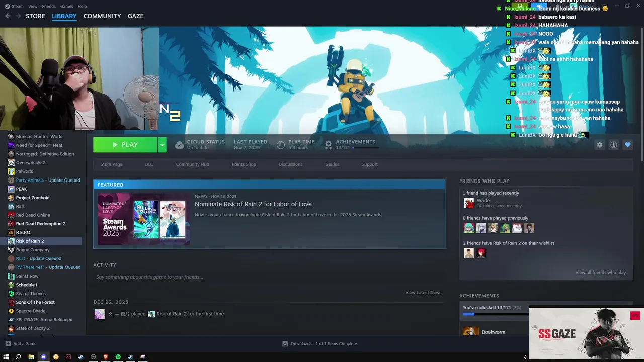This screenshot has height=362, width=644.
Task: Click the Palworld game icon
Action: point(11,171)
